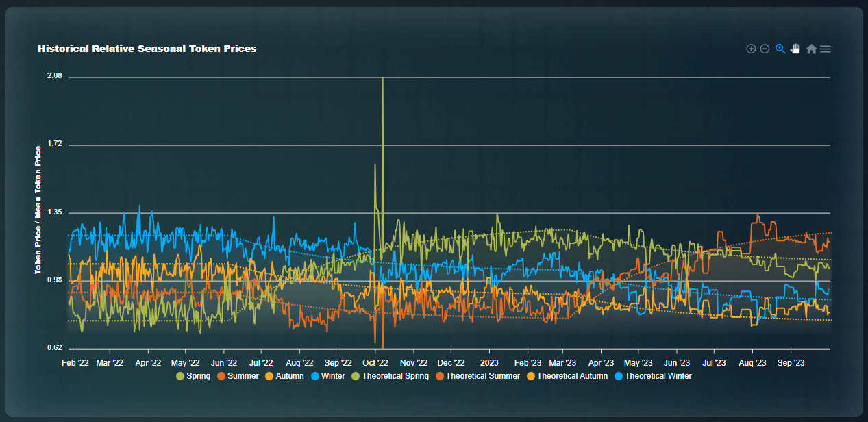The width and height of the screenshot is (868, 422).
Task: Click the 2.08 y-axis value label
Action: 54,76
